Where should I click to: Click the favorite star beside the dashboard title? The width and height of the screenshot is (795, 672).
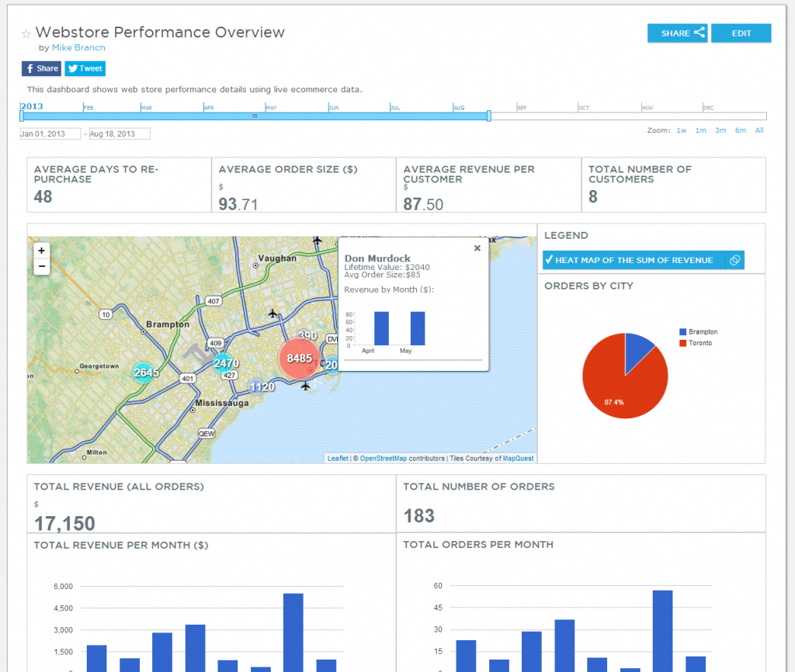(x=26, y=34)
